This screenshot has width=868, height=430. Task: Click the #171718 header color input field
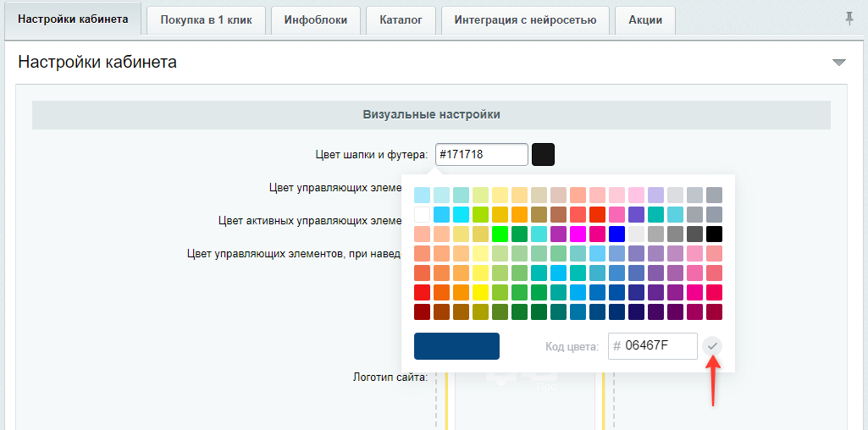(482, 154)
